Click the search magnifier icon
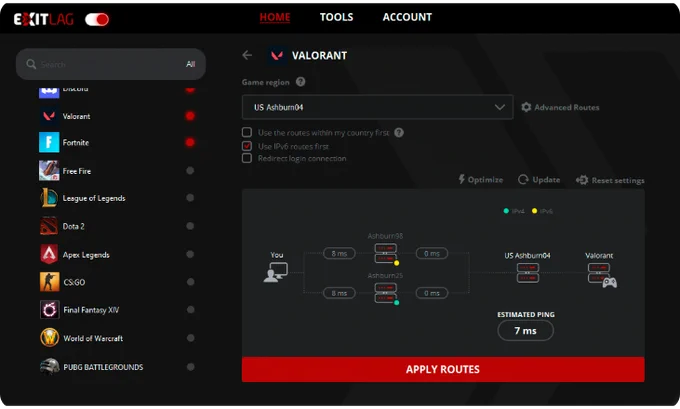This screenshot has width=680, height=409. point(31,64)
